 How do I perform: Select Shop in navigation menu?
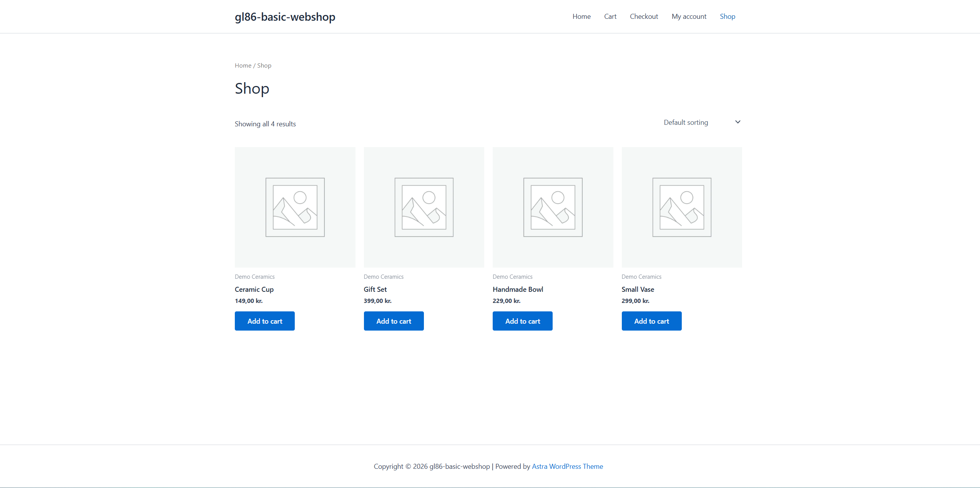(728, 17)
